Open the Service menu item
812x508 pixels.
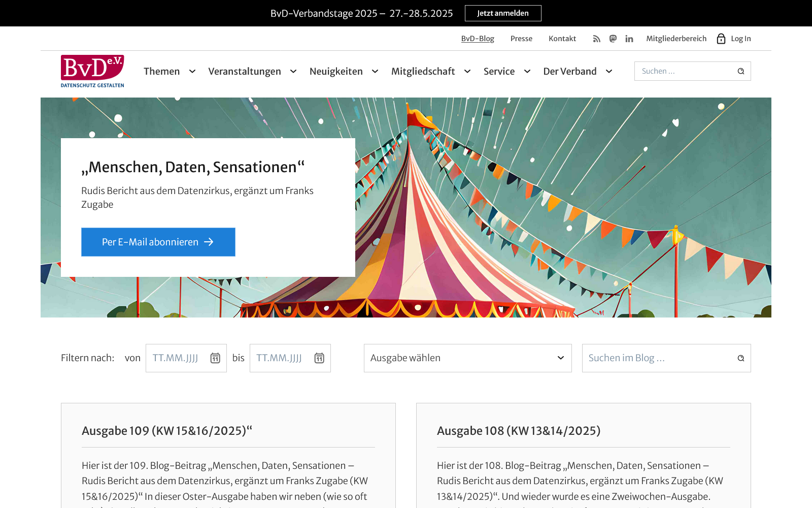click(499, 72)
